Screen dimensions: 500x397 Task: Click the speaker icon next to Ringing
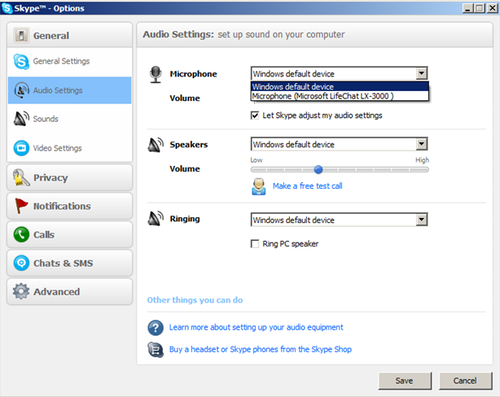point(156,219)
